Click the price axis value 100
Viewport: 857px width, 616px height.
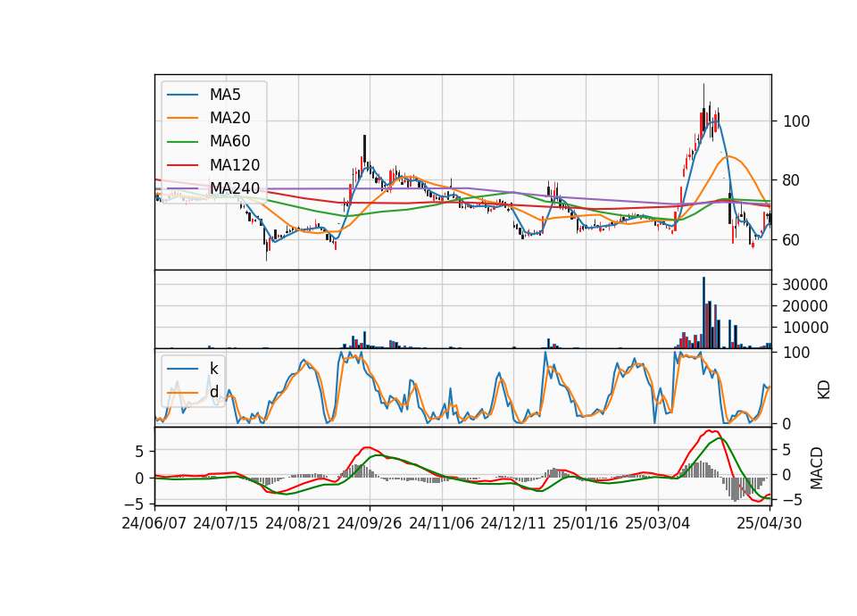click(x=796, y=121)
